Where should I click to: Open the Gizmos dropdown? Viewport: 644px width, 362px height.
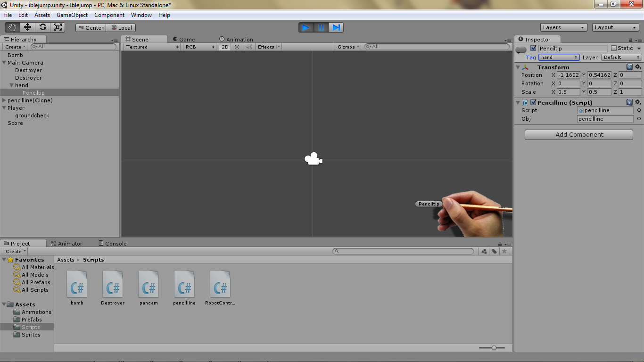(349, 47)
